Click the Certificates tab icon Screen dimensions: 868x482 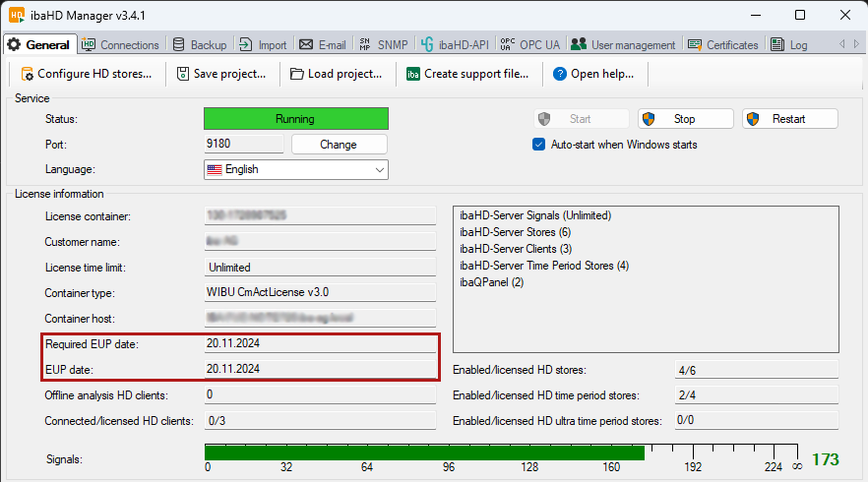(695, 45)
